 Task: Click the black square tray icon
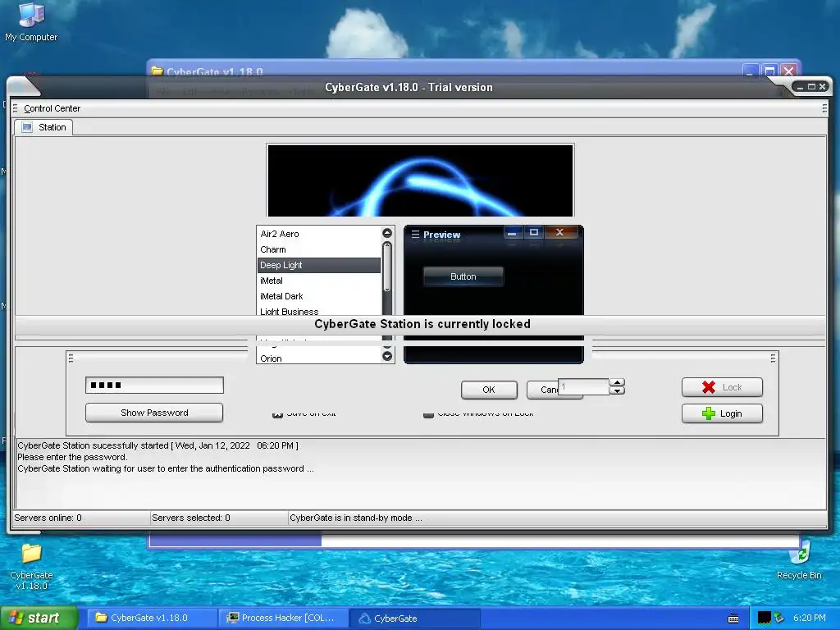tap(764, 618)
